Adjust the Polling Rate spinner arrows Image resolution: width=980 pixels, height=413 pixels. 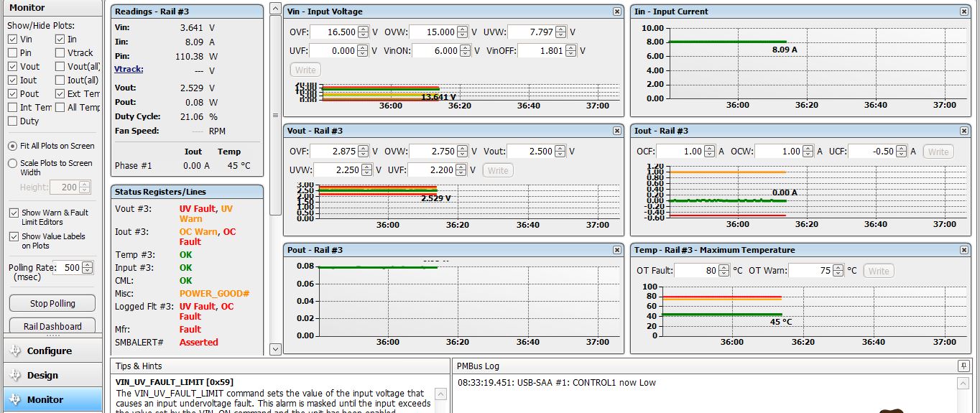click(88, 268)
